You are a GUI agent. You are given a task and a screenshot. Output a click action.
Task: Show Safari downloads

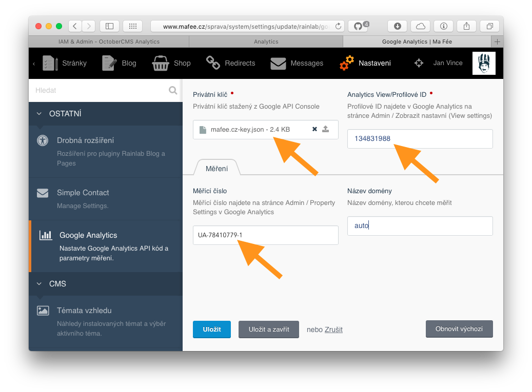397,26
